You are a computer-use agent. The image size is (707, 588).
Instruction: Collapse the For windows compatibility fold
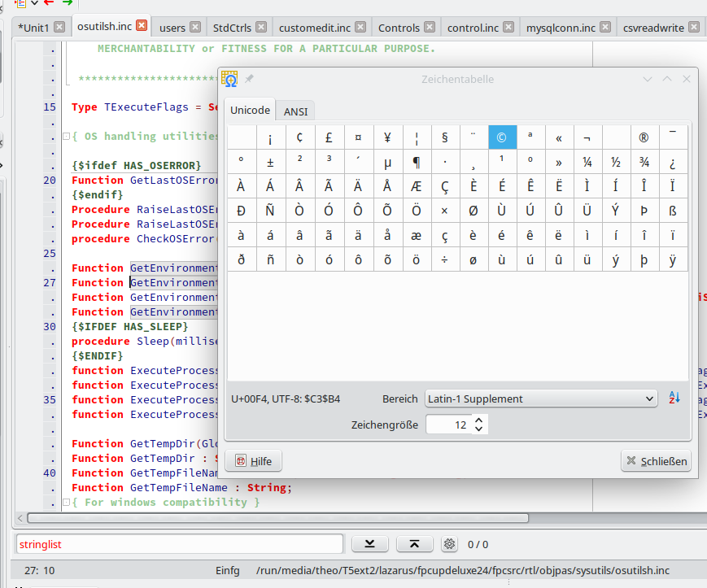click(66, 502)
